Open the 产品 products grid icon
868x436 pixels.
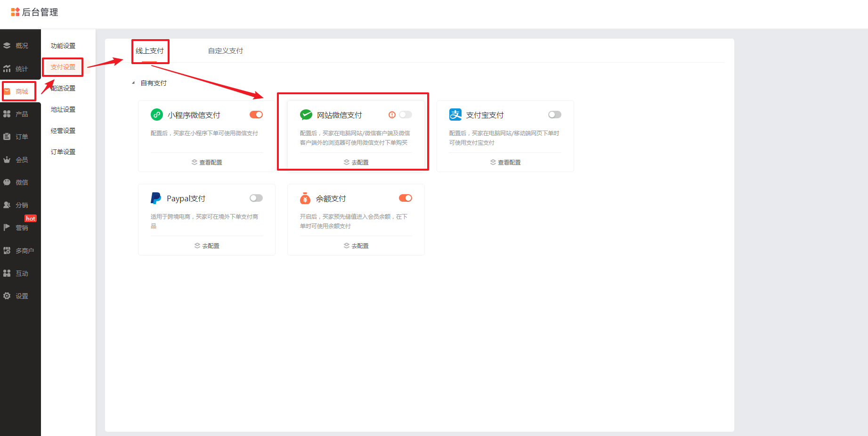click(7, 114)
